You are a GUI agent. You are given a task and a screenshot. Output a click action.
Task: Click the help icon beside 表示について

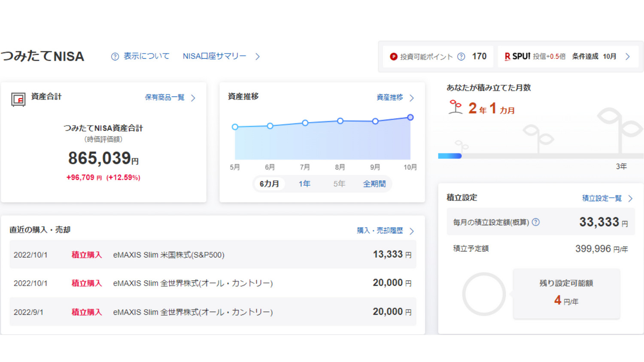(115, 57)
